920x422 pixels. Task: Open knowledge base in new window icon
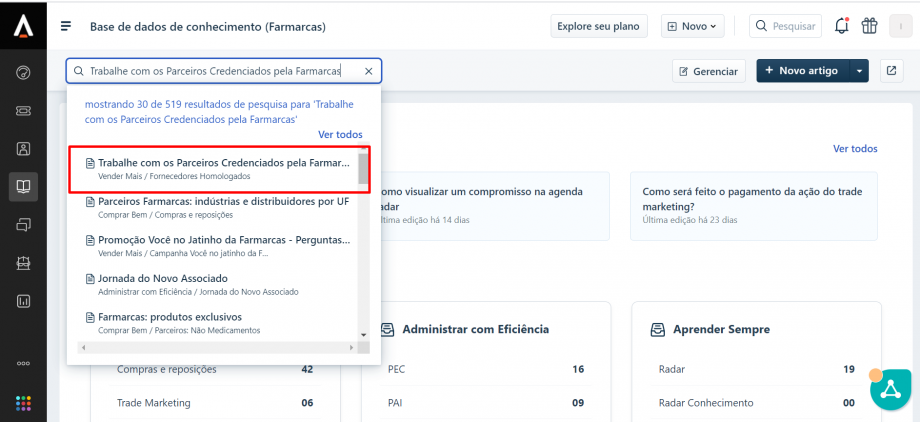[890, 71]
